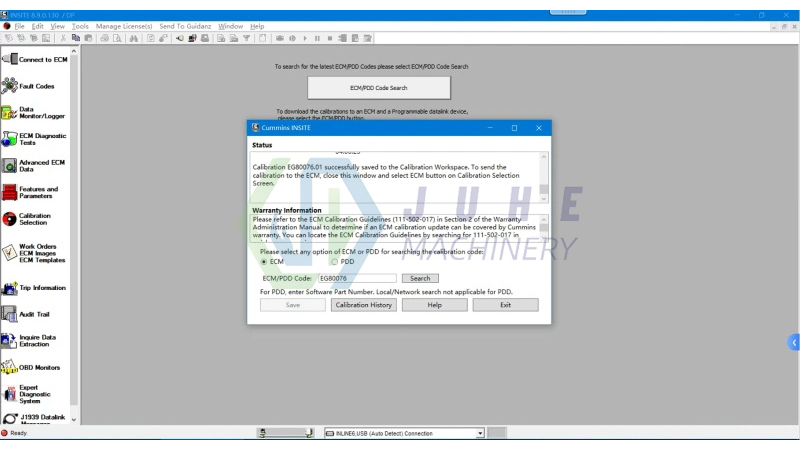The width and height of the screenshot is (800, 450).
Task: Click Status box scroll-up arrow
Action: tap(544, 157)
